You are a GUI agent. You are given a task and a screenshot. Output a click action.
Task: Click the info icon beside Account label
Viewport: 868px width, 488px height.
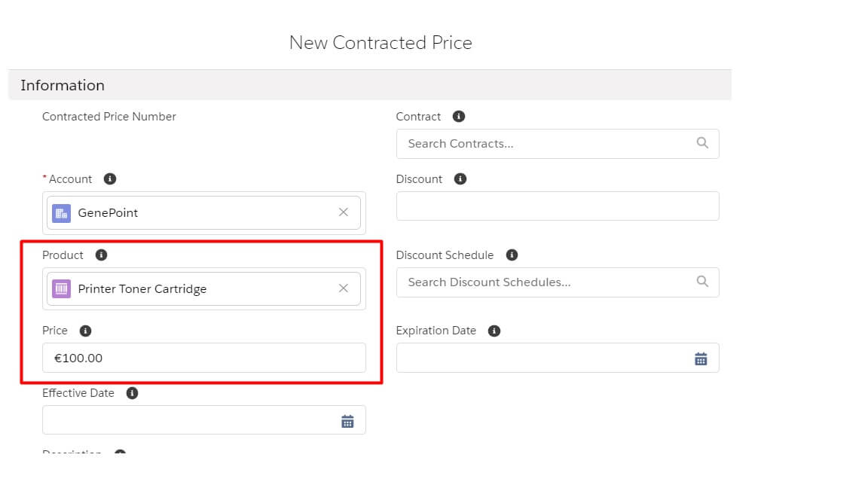pos(110,179)
